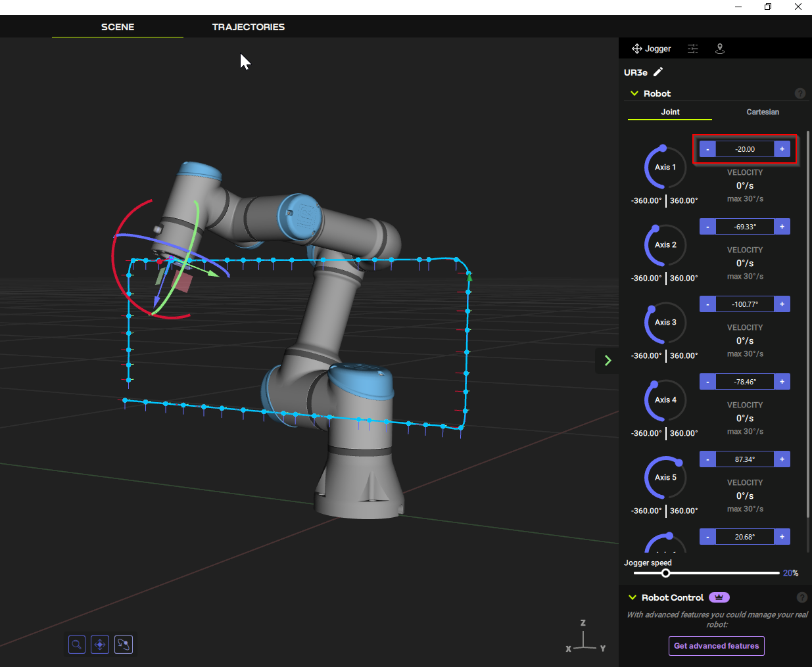Switch to the Cartesian tab
Viewport: 812px width, 667px height.
coord(762,112)
